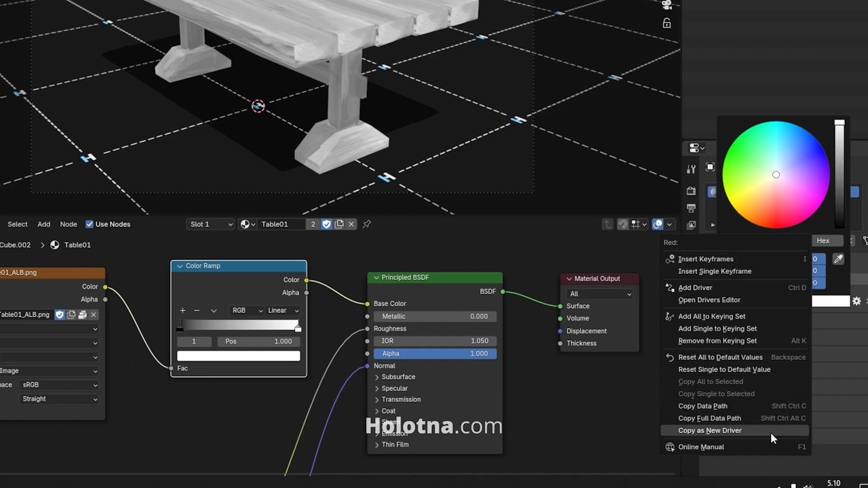Open the Render properties camera-back icon

[691, 191]
